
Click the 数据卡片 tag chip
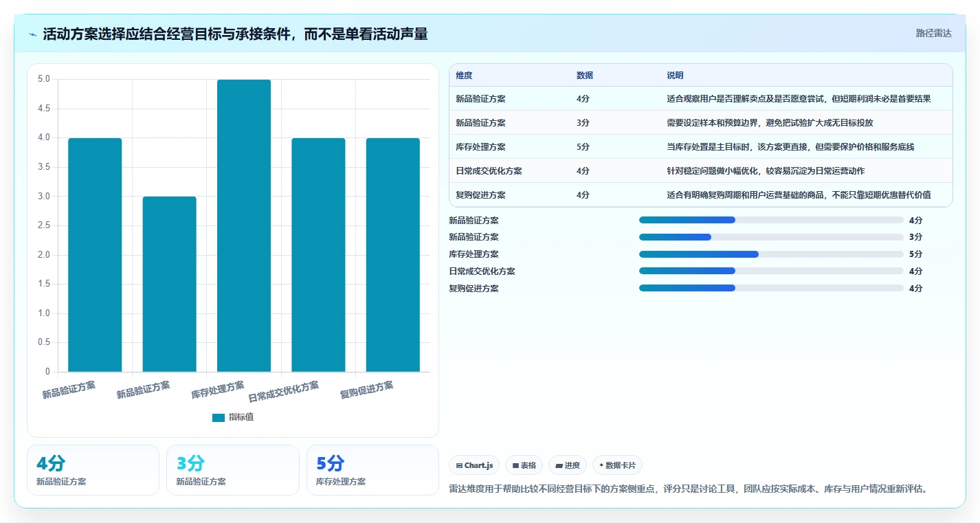[617, 465]
